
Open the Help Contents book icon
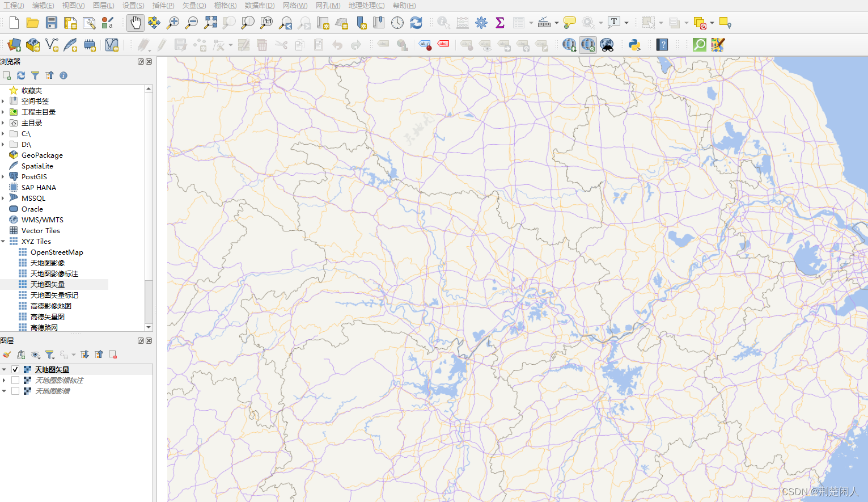point(662,45)
